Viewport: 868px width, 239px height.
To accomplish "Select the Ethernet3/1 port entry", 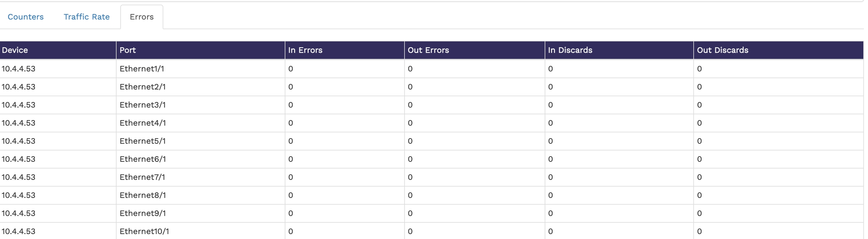I will click(143, 105).
